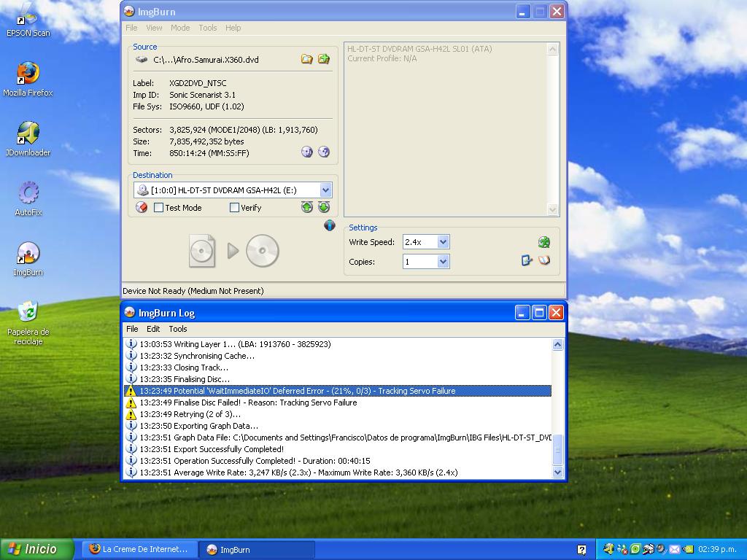Click the automatic write speed icon
747x560 pixels.
pos(544,242)
